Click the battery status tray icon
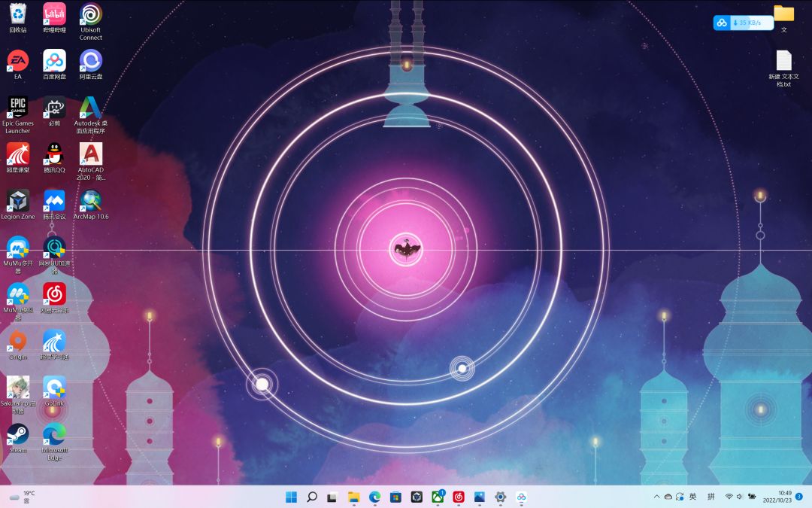Viewport: 812px width, 508px height. click(x=751, y=497)
